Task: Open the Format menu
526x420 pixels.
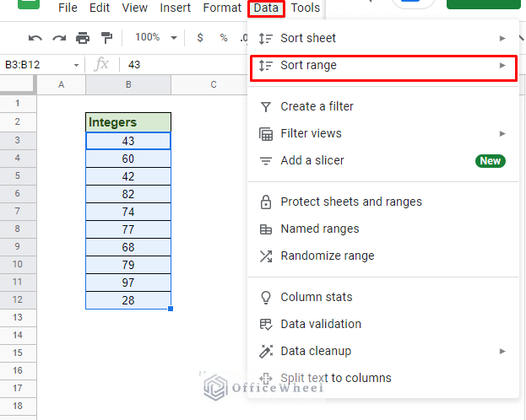Action: coord(222,8)
